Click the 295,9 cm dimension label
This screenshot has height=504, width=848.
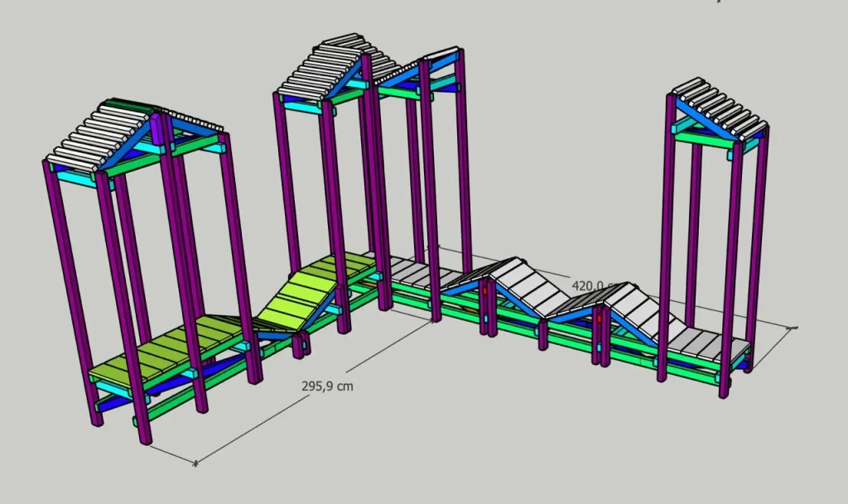point(329,387)
